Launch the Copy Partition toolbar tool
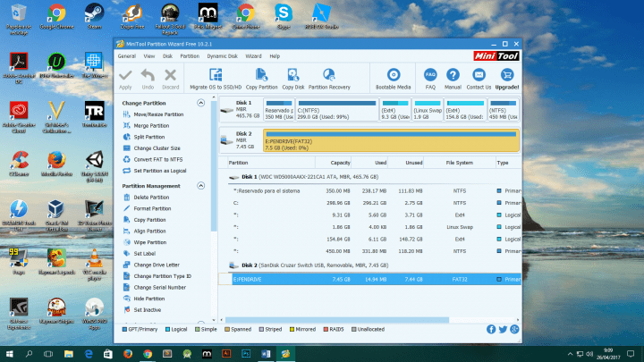 261,79
